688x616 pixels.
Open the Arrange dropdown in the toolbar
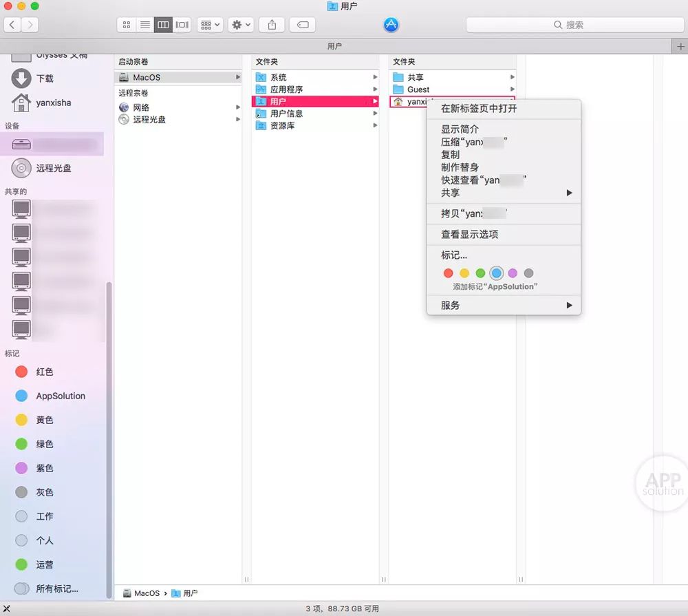coord(208,24)
